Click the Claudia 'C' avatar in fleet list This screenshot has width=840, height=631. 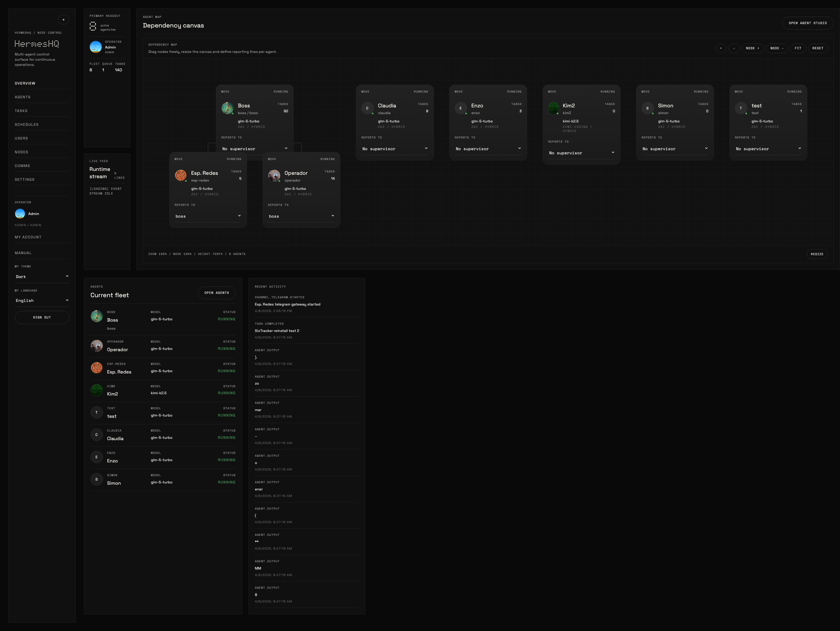97,435
